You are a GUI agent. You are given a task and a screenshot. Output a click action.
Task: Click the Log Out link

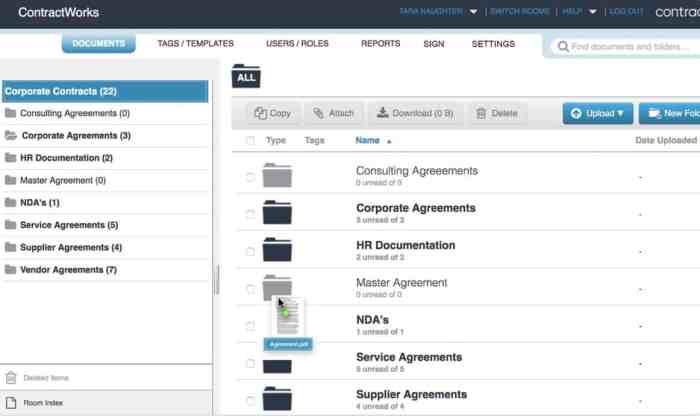(x=626, y=12)
